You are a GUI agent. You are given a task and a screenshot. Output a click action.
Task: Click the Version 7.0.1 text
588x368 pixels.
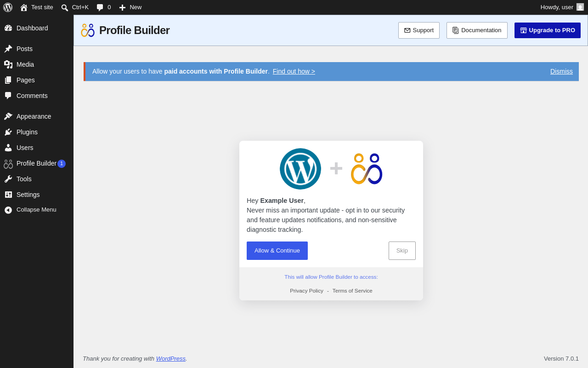pyautogui.click(x=561, y=358)
